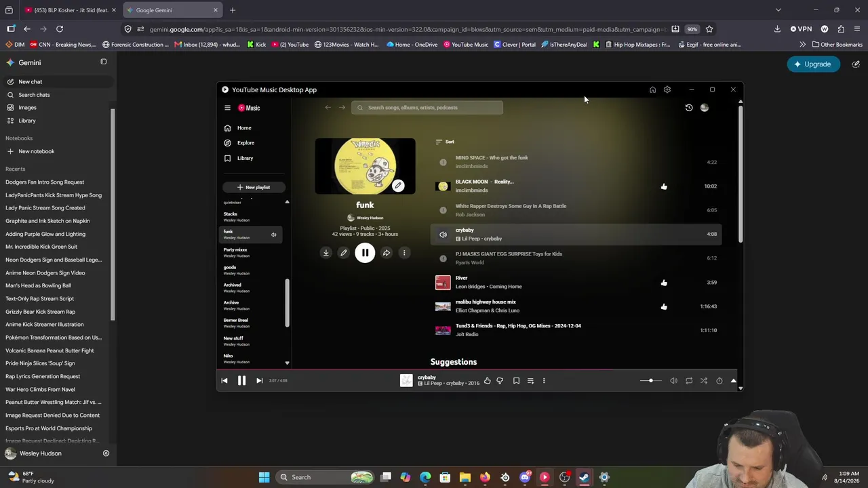Toggle shuffle in player bar
Screen dimensions: 868x488
pyautogui.click(x=704, y=381)
